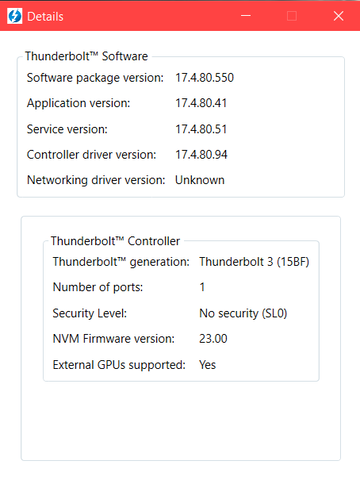The height and width of the screenshot is (480, 360).
Task: Click the Networking driver version label
Action: [96, 180]
